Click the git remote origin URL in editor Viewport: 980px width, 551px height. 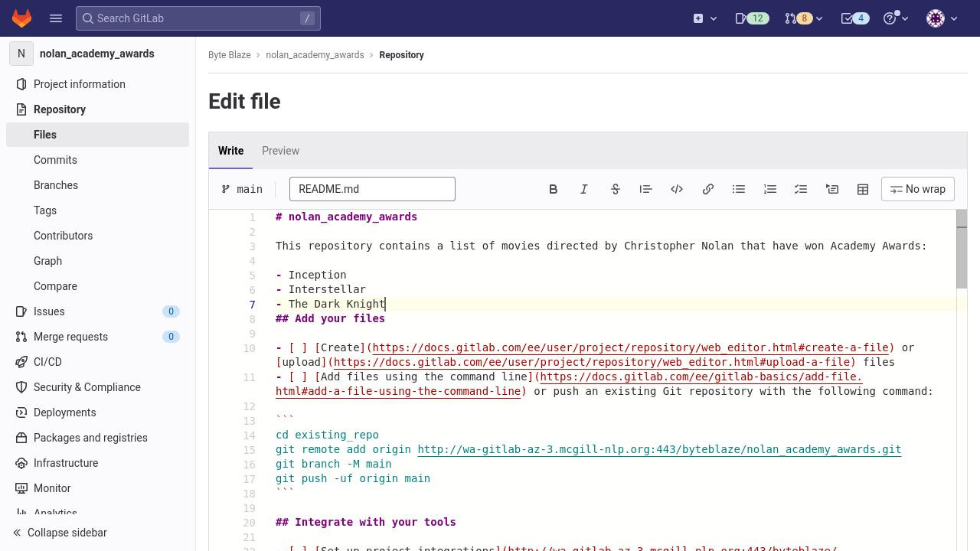tap(659, 449)
